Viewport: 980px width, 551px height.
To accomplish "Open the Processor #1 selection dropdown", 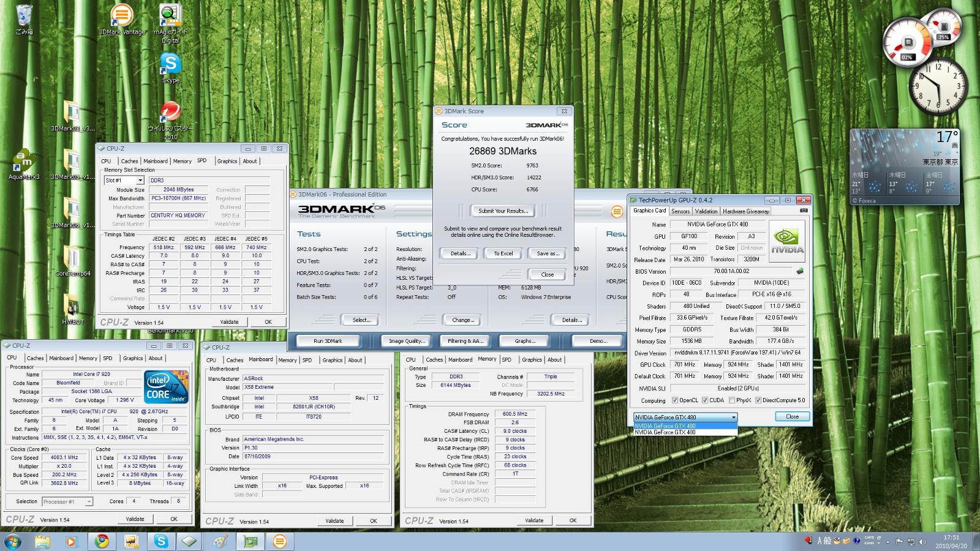I will coord(67,501).
